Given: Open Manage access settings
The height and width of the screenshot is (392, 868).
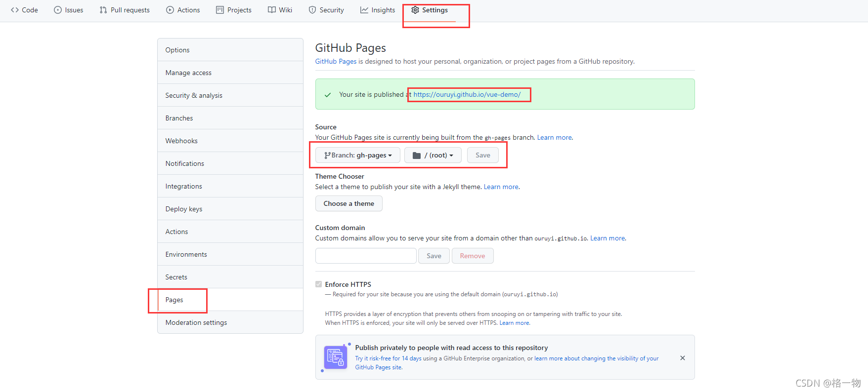Looking at the screenshot, I should 230,73.
